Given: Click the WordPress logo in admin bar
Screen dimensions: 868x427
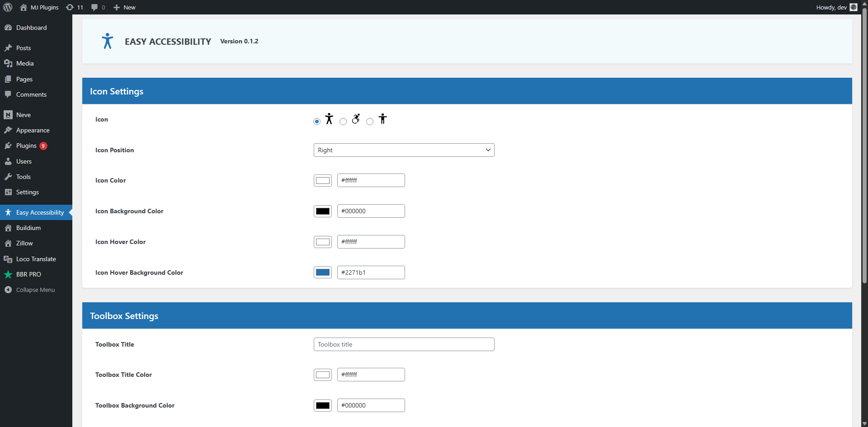Looking at the screenshot, I should [8, 7].
